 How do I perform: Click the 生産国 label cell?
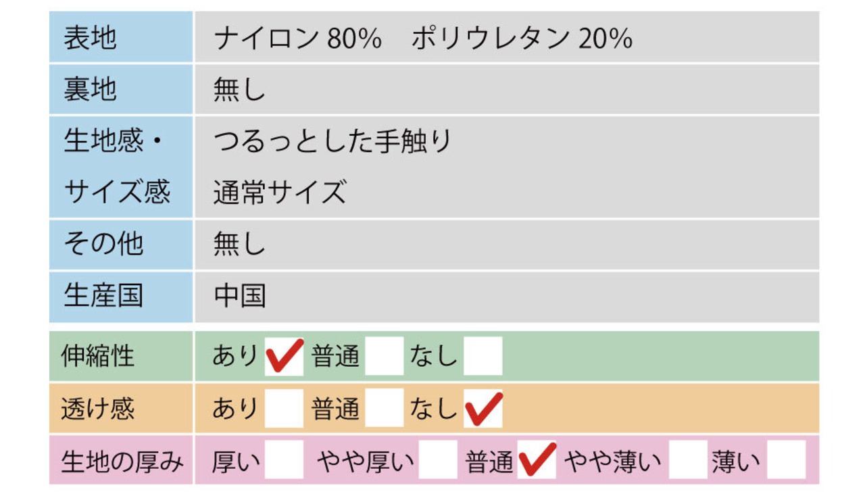(x=121, y=297)
